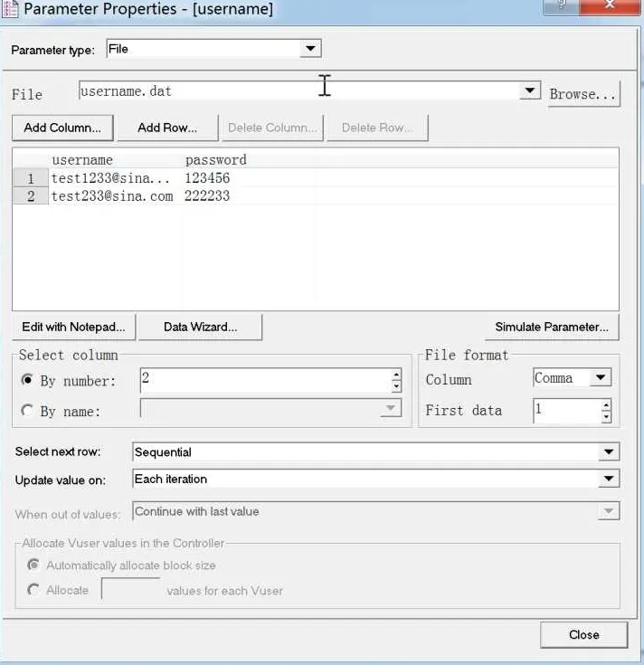The image size is (644, 665).
Task: Open the By name dropdown
Action: click(x=391, y=408)
